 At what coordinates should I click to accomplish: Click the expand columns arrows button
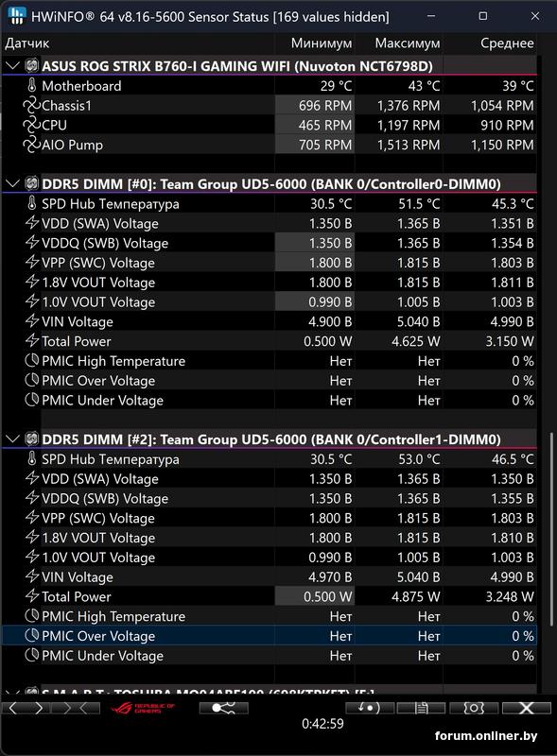click(x=26, y=708)
